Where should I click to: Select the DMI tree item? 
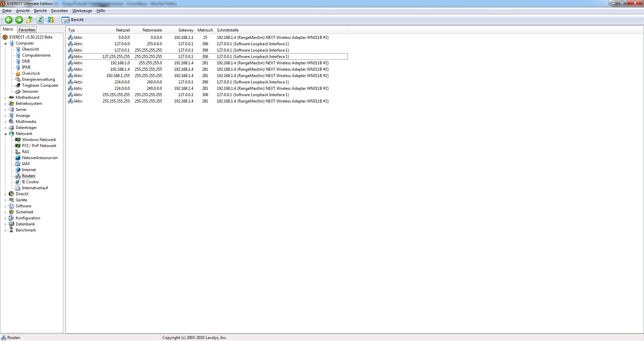(x=26, y=61)
